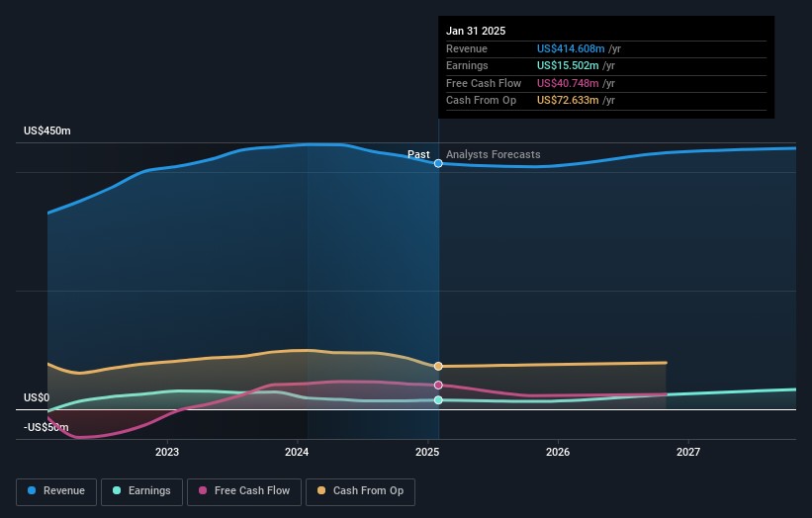Click the 'Analysts Forecasts' label
The image size is (812, 518).
[x=493, y=155]
